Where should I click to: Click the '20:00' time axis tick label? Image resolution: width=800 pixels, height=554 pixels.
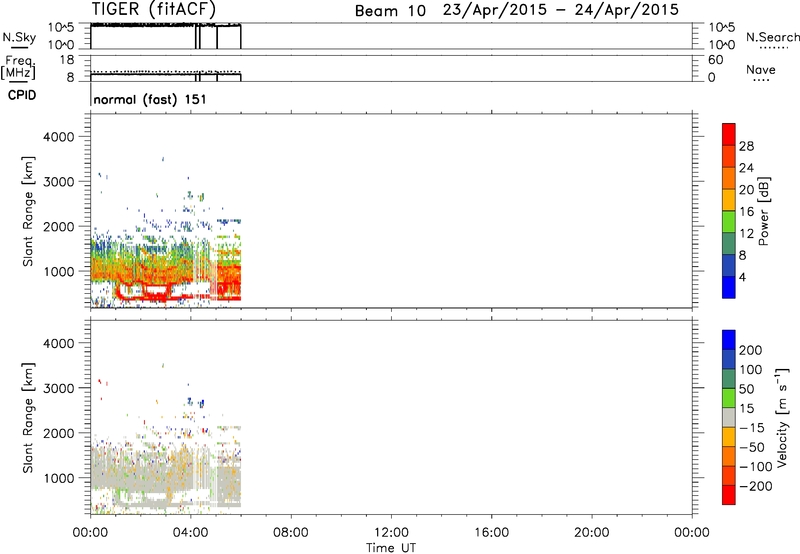[592, 533]
